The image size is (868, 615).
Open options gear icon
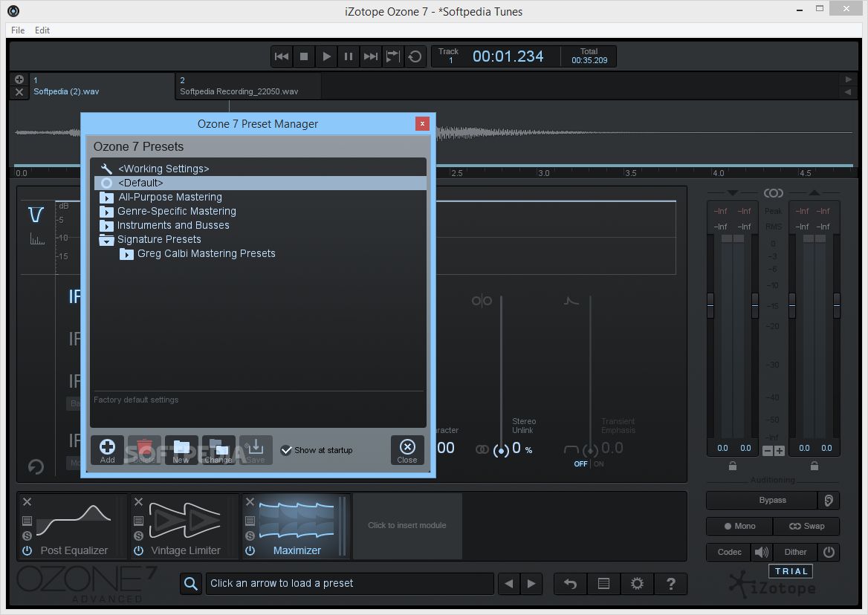(637, 584)
